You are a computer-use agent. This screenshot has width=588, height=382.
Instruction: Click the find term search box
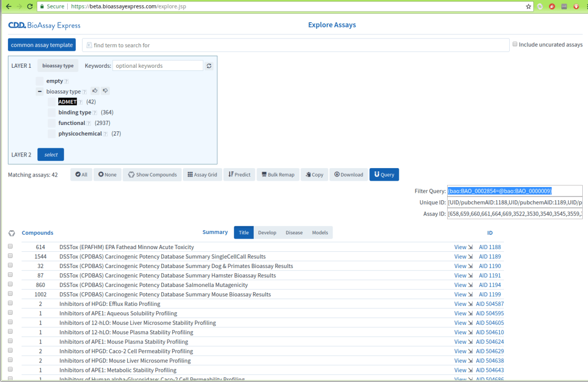295,45
